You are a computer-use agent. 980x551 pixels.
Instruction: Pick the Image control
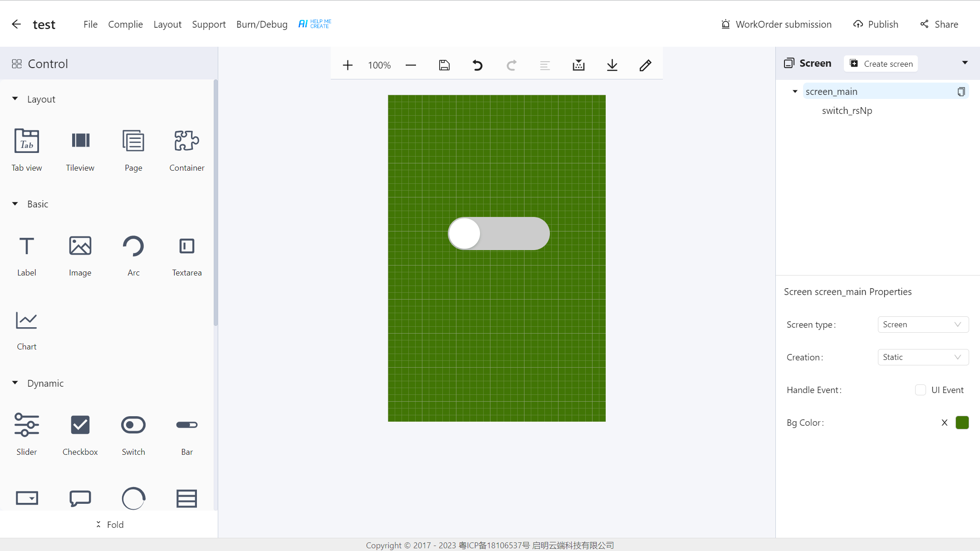click(80, 256)
